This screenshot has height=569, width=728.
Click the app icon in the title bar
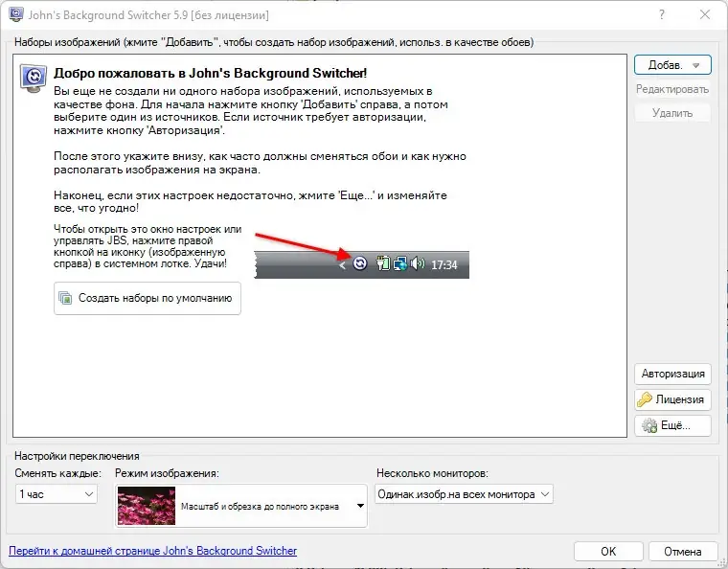[x=16, y=14]
